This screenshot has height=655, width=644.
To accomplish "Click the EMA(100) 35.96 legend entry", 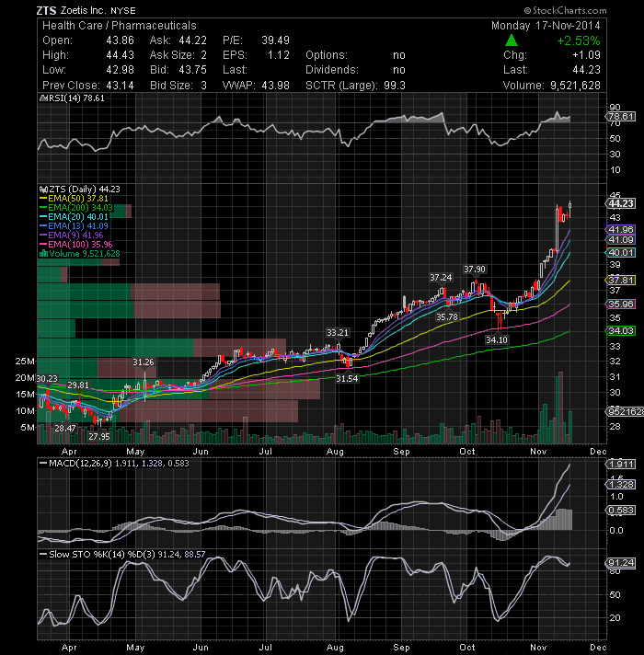I will pyautogui.click(x=76, y=245).
